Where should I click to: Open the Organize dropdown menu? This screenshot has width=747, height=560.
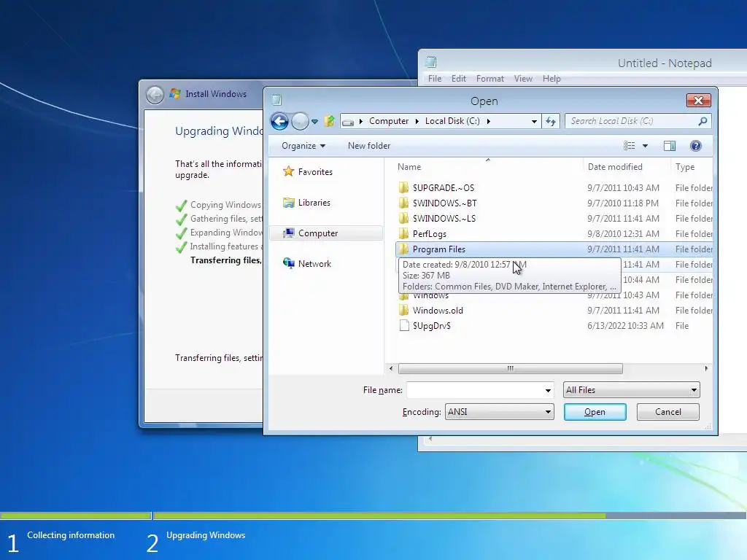point(303,146)
